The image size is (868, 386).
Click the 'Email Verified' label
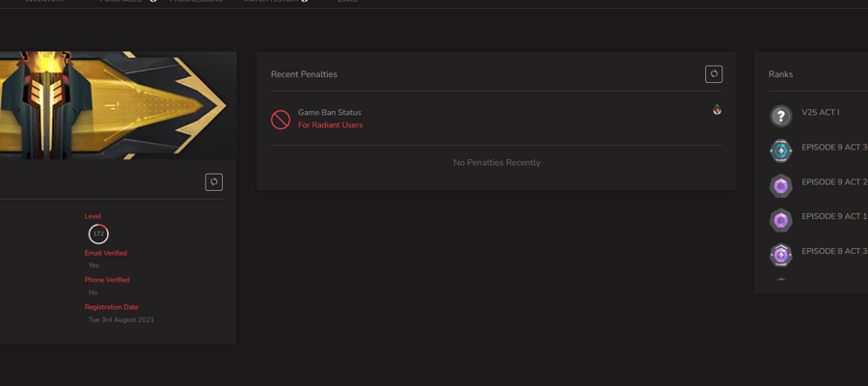tap(106, 253)
